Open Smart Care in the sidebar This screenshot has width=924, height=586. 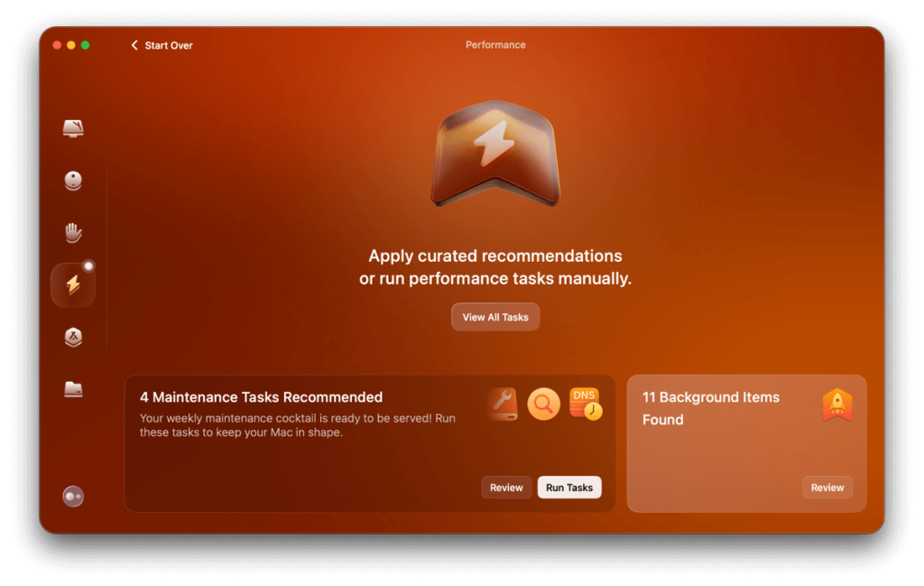73,128
